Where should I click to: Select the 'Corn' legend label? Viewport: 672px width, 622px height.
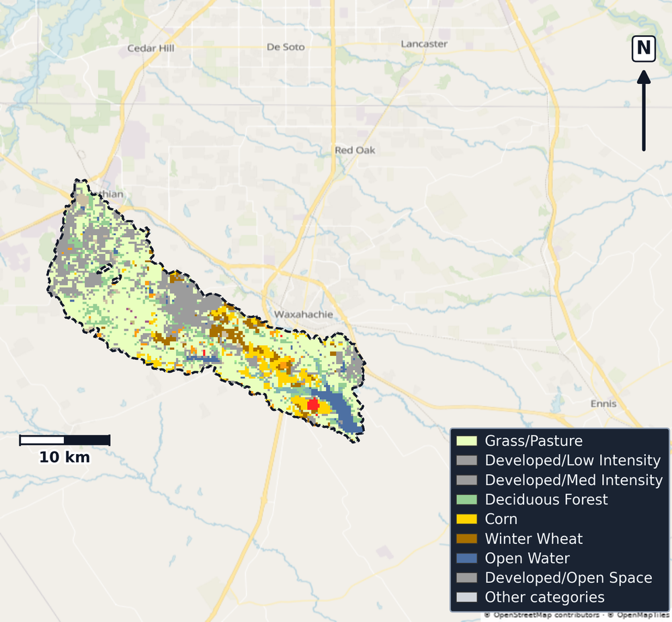[x=501, y=519]
